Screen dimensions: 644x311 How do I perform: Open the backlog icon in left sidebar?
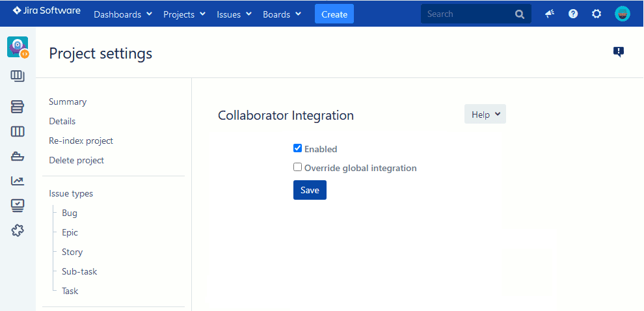click(x=18, y=107)
